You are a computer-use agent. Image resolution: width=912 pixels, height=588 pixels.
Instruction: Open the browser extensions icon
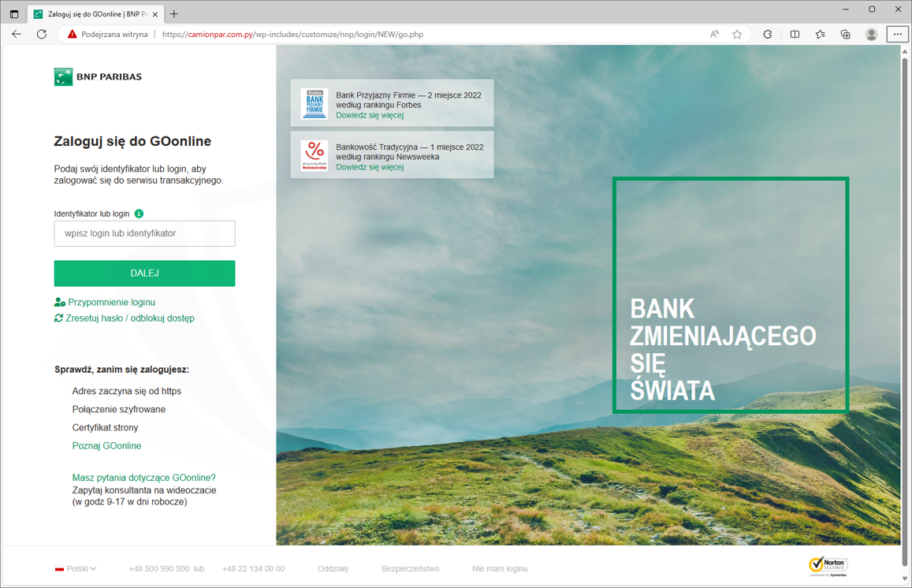(x=768, y=35)
